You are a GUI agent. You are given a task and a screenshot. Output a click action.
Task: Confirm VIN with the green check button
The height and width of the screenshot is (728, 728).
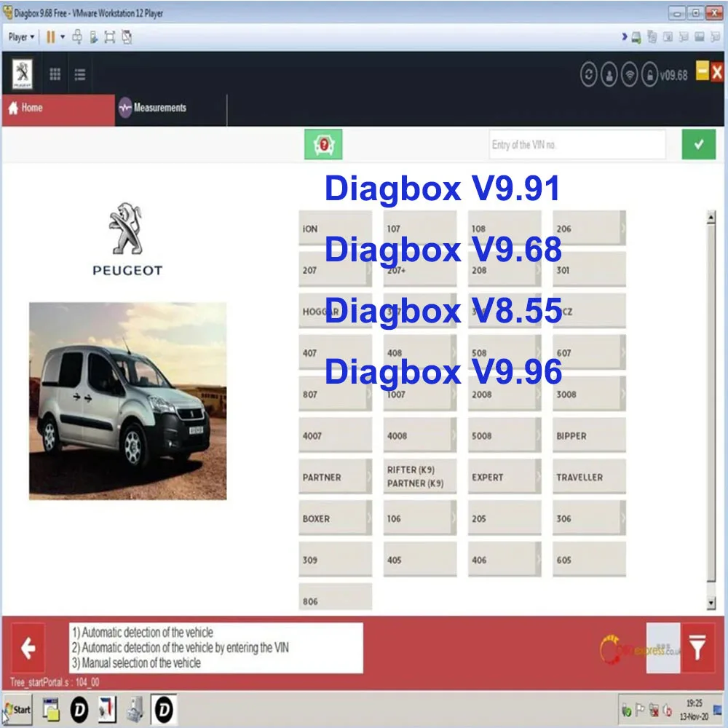tap(698, 144)
